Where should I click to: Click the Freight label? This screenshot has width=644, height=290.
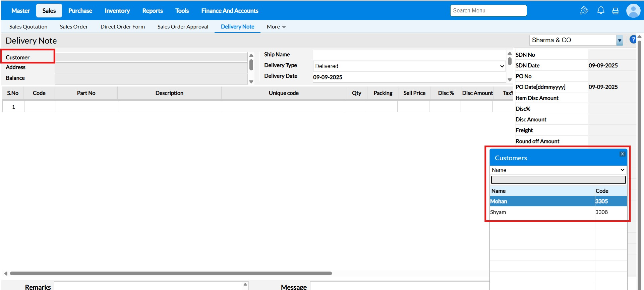coord(524,130)
